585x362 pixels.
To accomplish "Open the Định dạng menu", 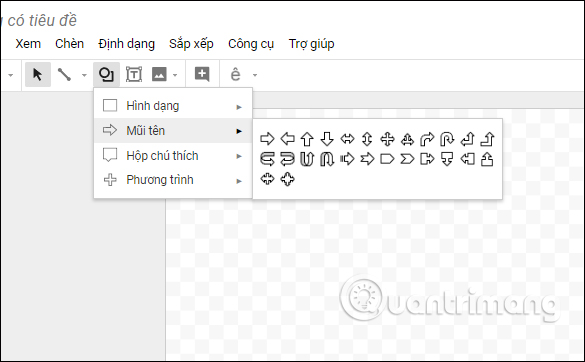I will pos(126,44).
